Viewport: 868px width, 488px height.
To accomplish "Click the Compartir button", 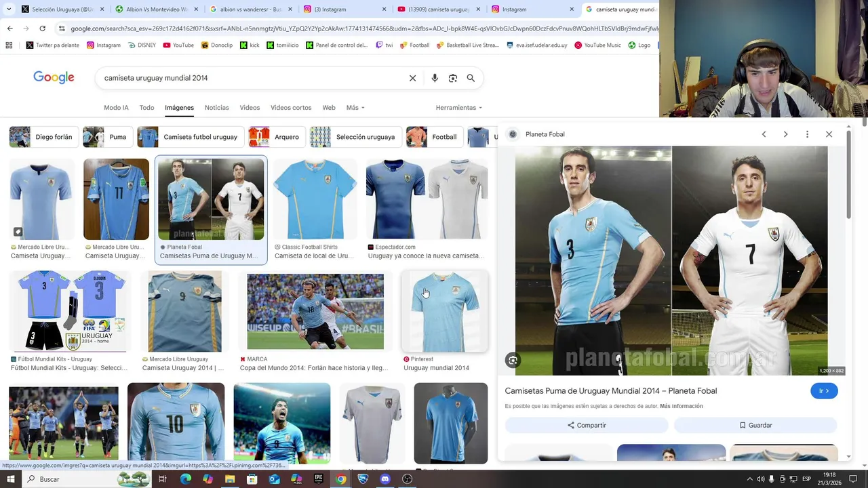I will [x=587, y=425].
